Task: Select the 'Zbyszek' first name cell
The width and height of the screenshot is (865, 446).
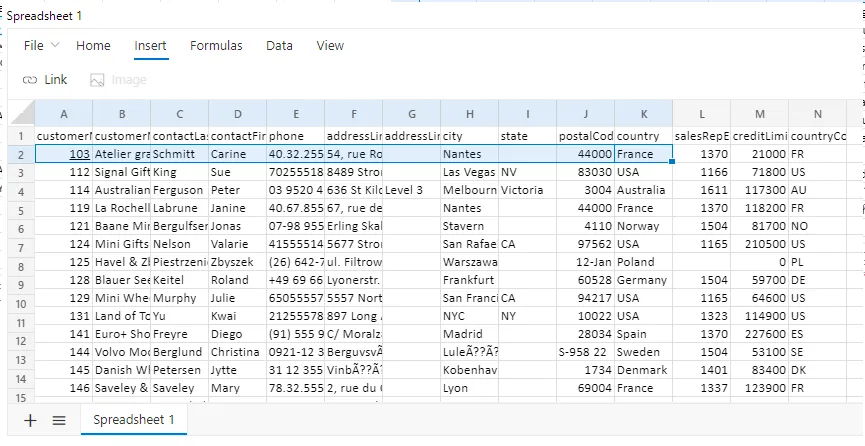Action: (238, 262)
